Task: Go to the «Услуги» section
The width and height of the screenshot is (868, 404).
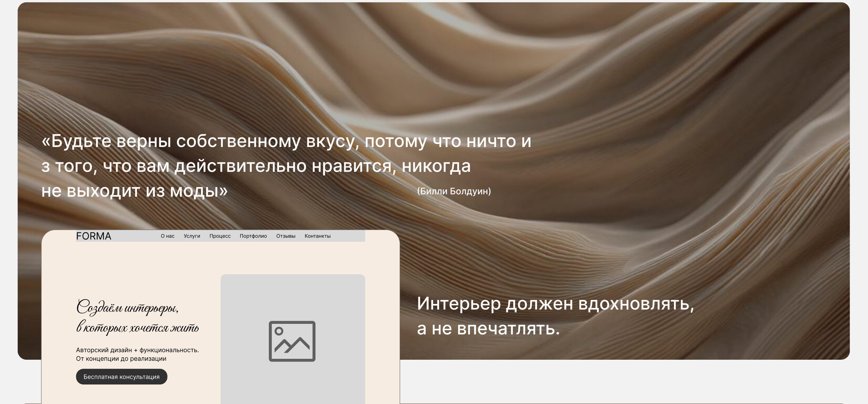Action: 192,236
